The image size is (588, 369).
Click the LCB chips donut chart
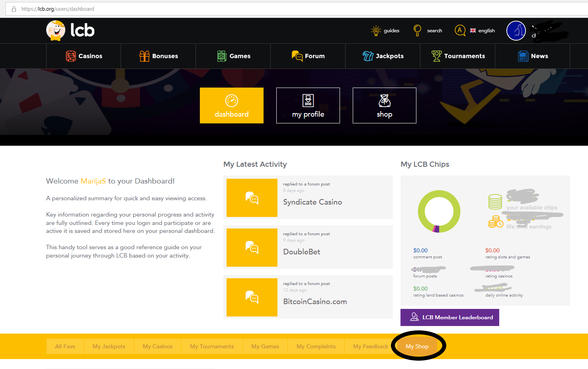[439, 211]
